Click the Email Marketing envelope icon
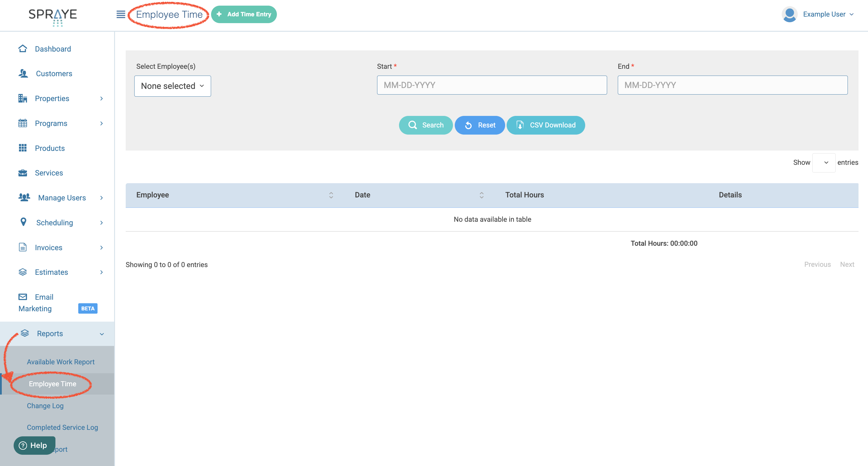This screenshot has width=868, height=466. click(23, 297)
